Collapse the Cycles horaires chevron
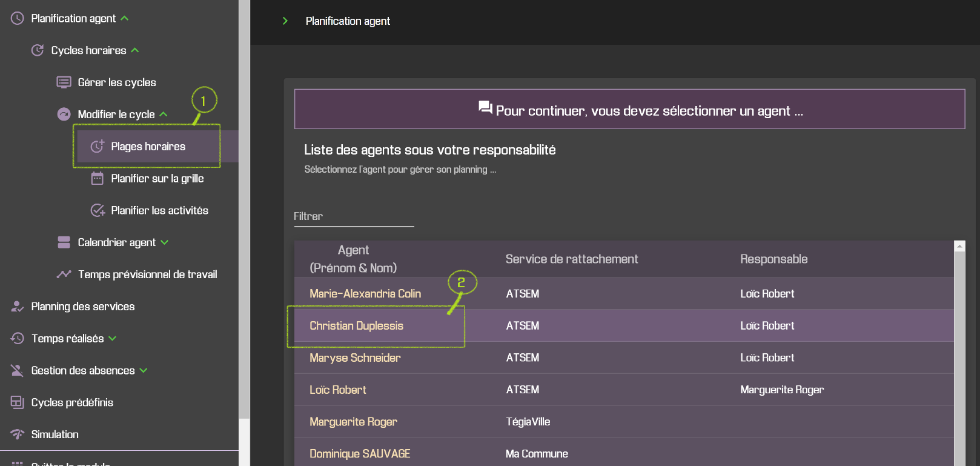The height and width of the screenshot is (466, 980). pos(135,50)
